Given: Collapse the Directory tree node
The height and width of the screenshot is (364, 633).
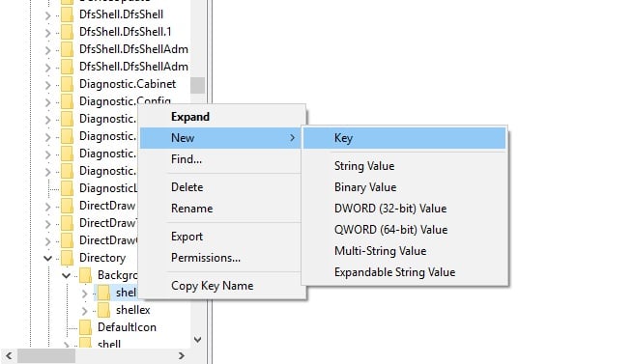Looking at the screenshot, I should click(47, 258).
